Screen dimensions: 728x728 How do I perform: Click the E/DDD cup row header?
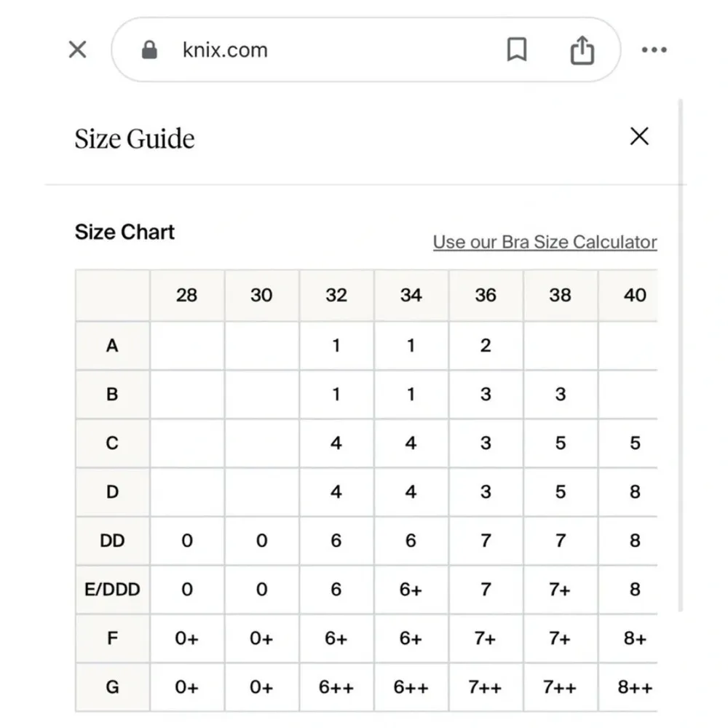[x=112, y=589]
